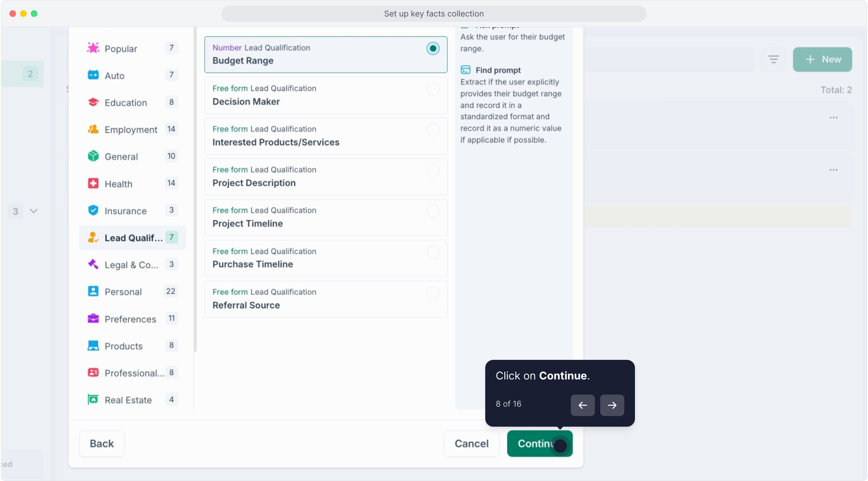This screenshot has width=868, height=481.
Task: Open the Employment category
Action: tap(131, 130)
